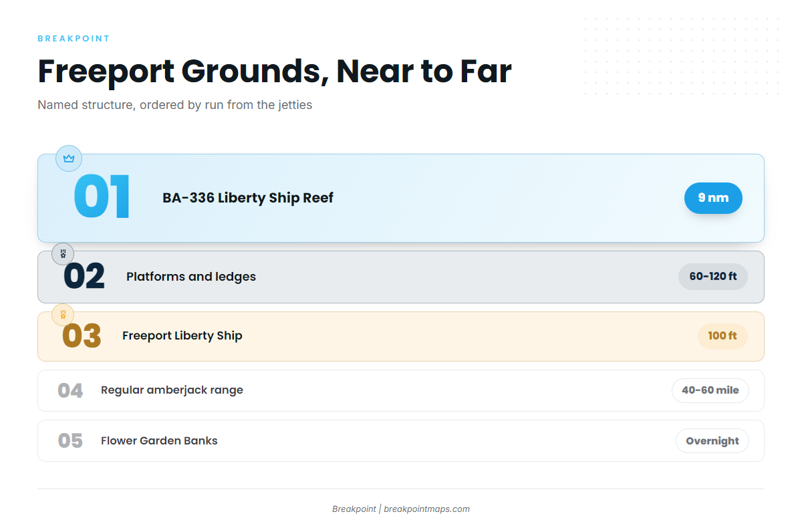Image resolution: width=802 pixels, height=532 pixels.
Task: Click the 9 nm distance badge
Action: [713, 198]
